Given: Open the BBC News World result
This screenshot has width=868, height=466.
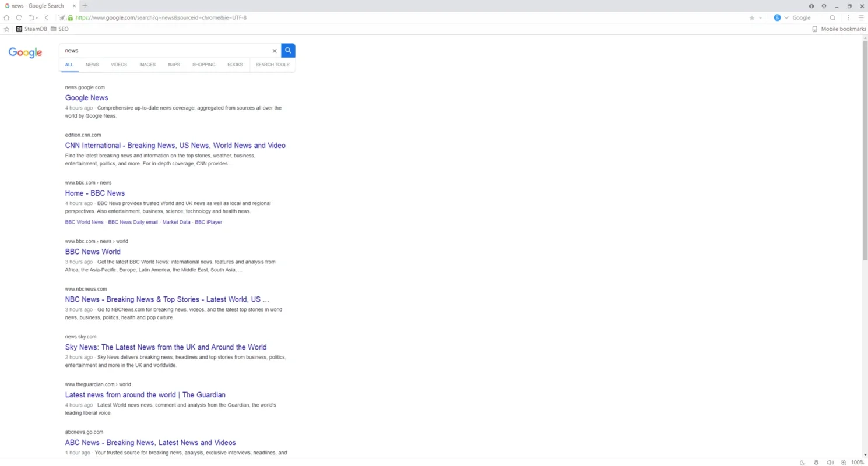Looking at the screenshot, I should pyautogui.click(x=93, y=252).
